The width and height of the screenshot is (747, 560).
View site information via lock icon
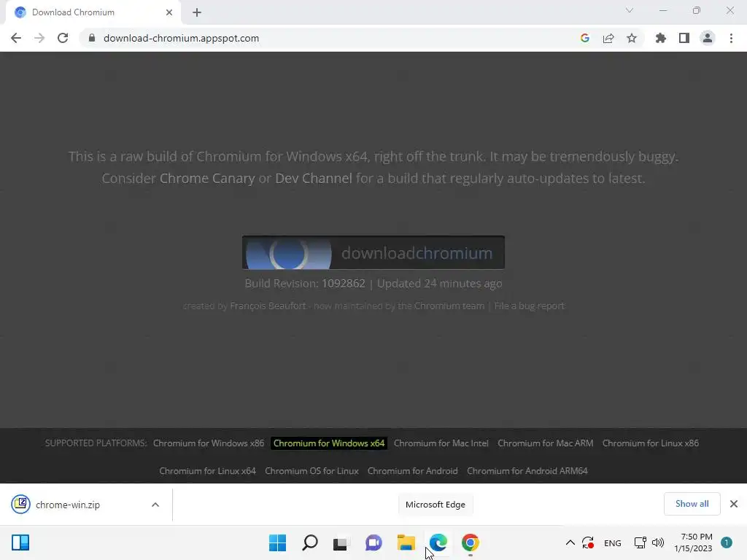91,38
